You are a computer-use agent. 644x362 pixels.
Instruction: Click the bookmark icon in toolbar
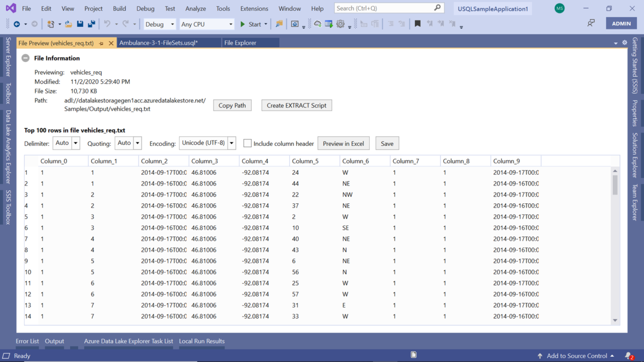[x=418, y=24]
